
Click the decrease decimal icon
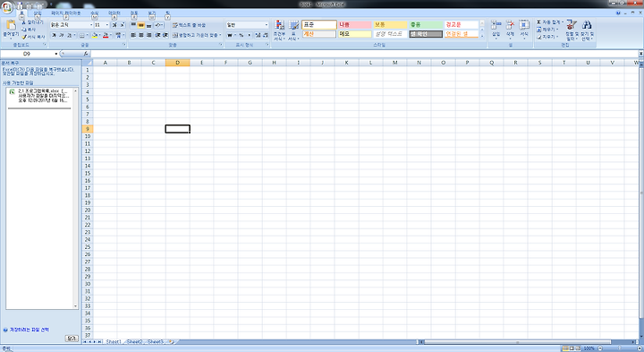click(266, 35)
